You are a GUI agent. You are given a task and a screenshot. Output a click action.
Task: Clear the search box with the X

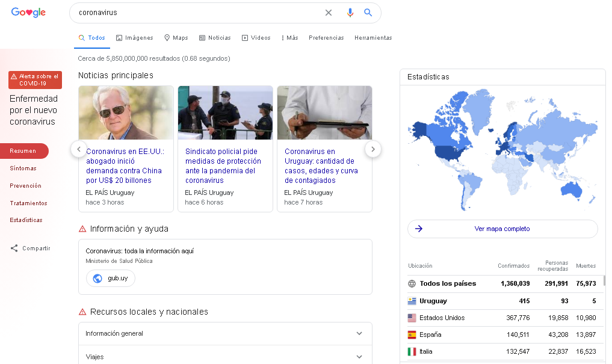click(x=329, y=12)
